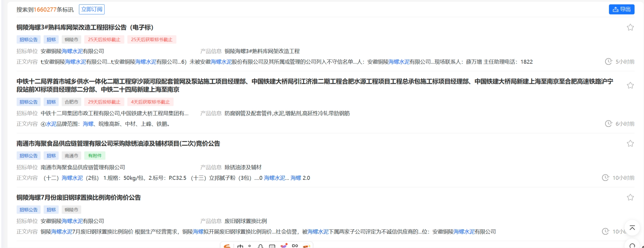The image size is (644, 248).
Task: Click the 25天后获取标书截止 tag
Action: 152,40
